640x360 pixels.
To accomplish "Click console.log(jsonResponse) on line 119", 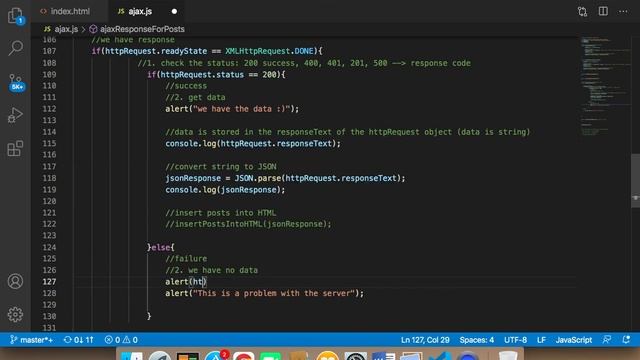I will pyautogui.click(x=225, y=190).
